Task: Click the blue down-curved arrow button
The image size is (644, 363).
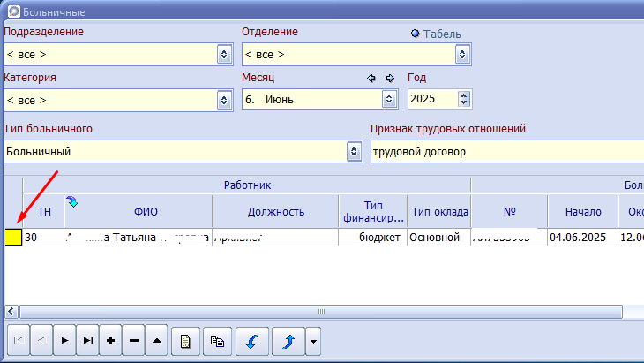Action: point(252,341)
